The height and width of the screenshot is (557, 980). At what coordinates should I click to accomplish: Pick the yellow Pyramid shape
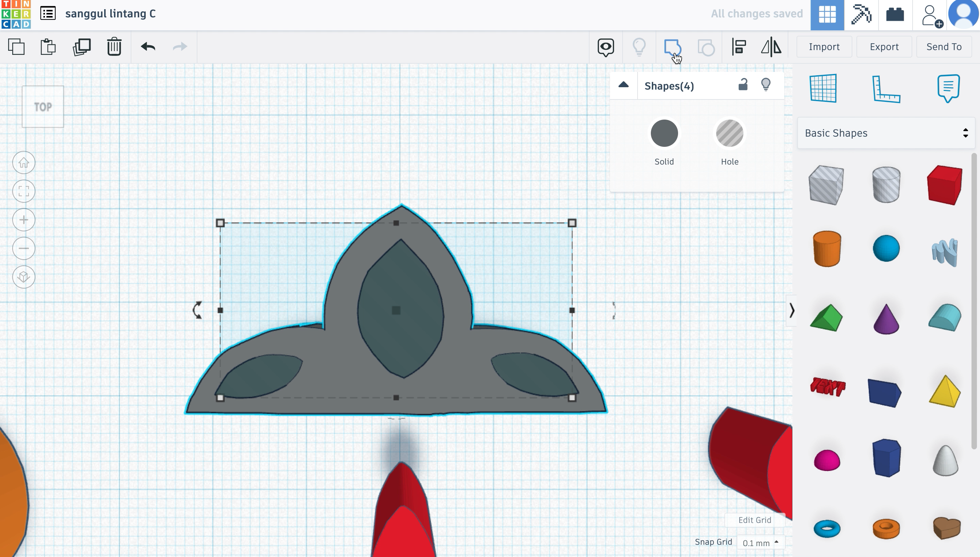point(945,391)
